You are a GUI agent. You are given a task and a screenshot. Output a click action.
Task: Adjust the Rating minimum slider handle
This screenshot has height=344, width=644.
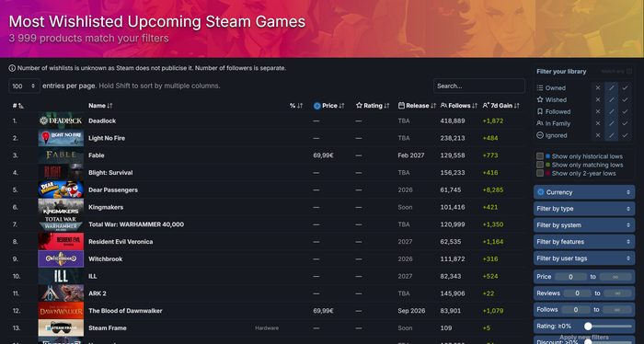[x=588, y=327]
